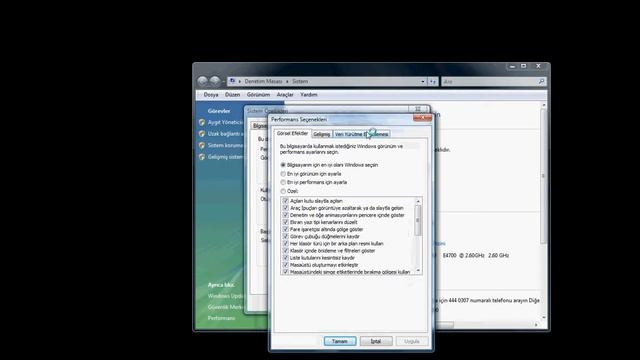This screenshot has height=360, width=640.
Task: Click shield icon beside Gelişmiş sistem
Action: (x=202, y=157)
